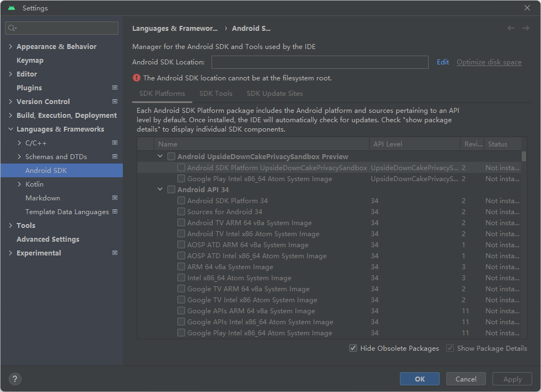
Task: Confirm settings with the OK button
Action: (420, 379)
